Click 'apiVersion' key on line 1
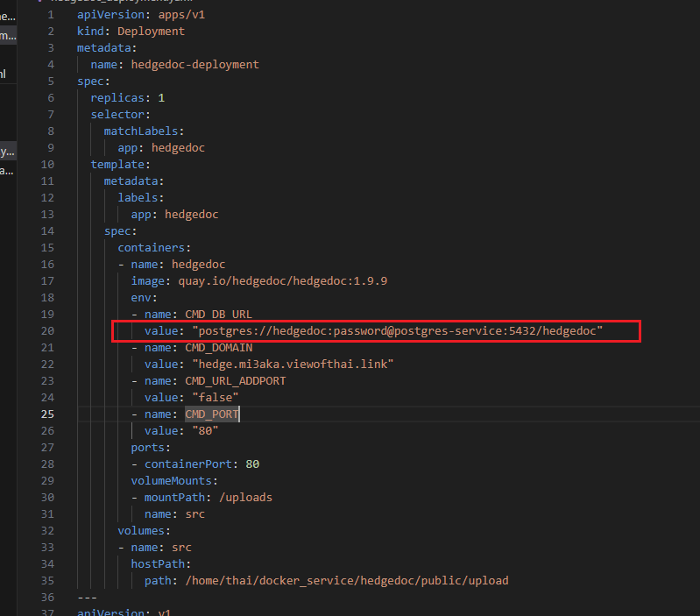This screenshot has height=616, width=700. [x=110, y=15]
